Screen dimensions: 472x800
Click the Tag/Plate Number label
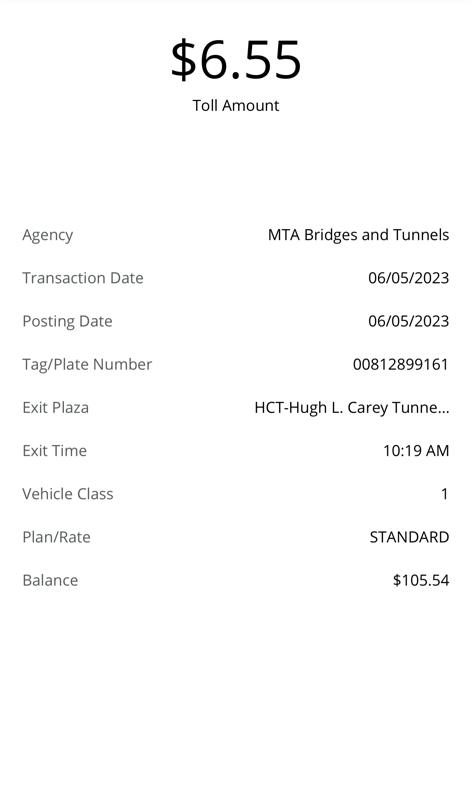coord(87,365)
